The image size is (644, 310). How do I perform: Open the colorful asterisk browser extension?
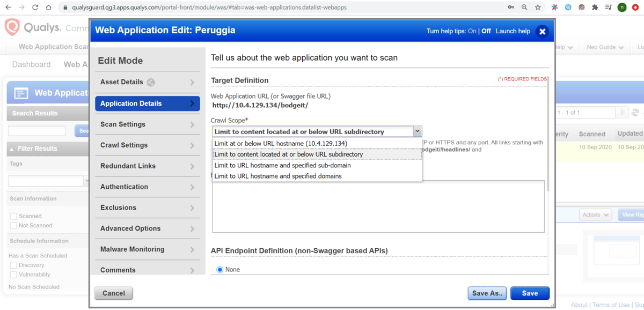pyautogui.click(x=555, y=8)
